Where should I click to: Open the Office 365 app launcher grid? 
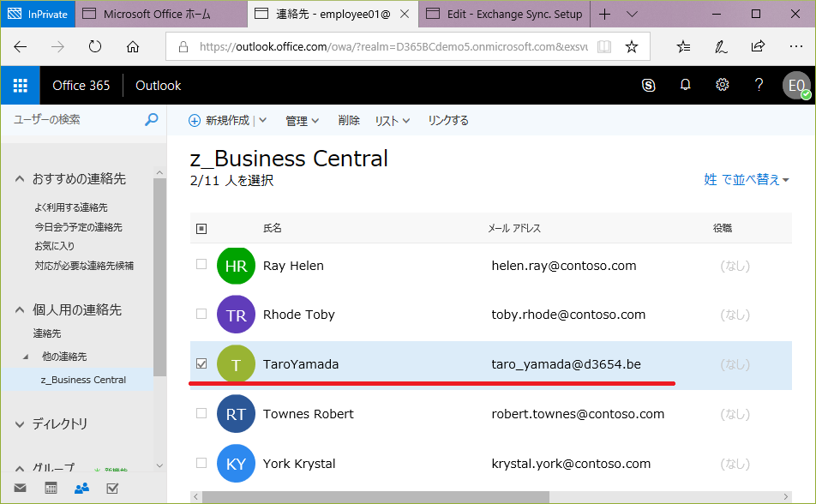[x=21, y=86]
